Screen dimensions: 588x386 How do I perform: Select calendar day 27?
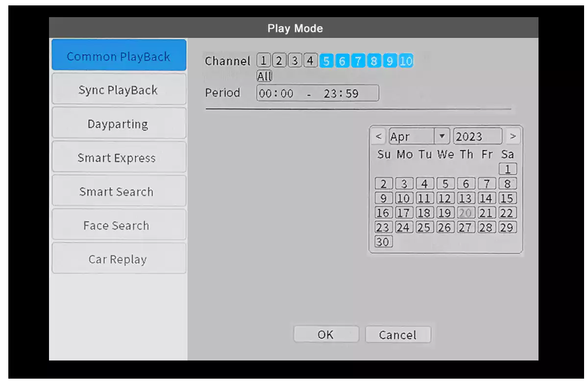click(466, 227)
